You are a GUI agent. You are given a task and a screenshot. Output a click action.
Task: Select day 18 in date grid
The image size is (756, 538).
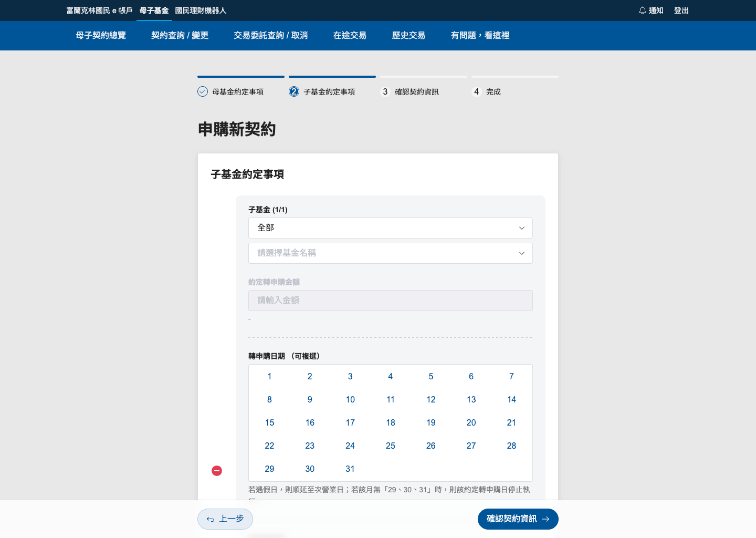(x=391, y=422)
